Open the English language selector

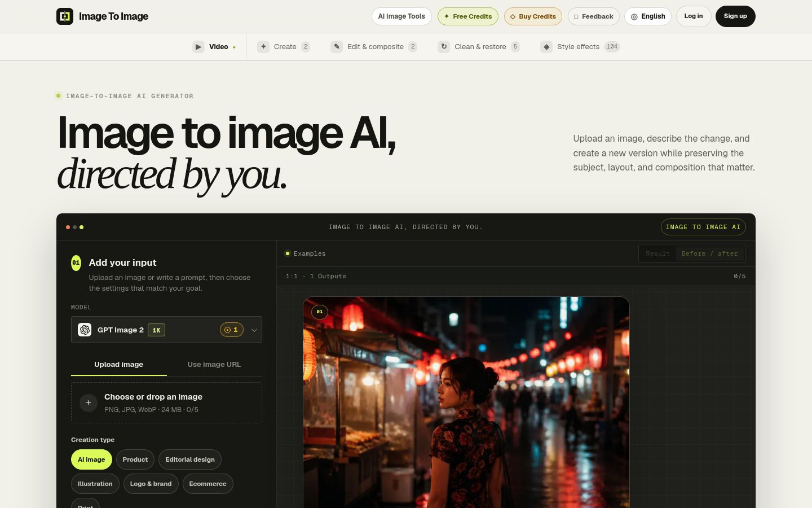tap(647, 16)
